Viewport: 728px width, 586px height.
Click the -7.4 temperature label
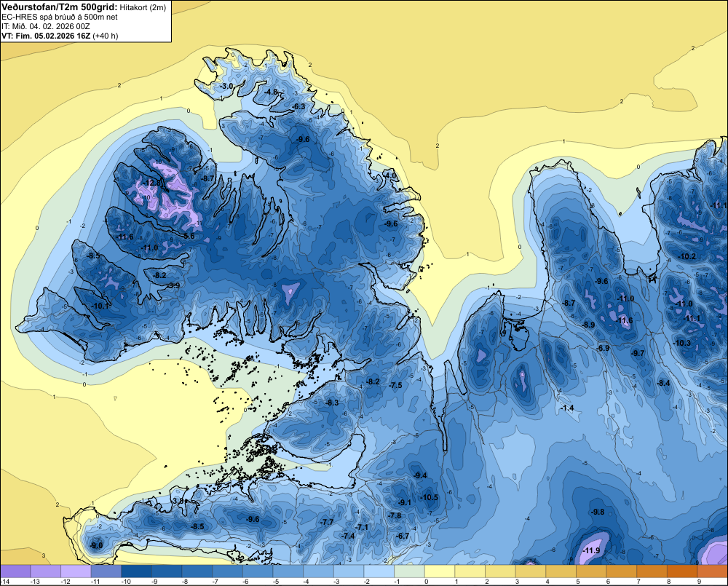[x=348, y=535]
